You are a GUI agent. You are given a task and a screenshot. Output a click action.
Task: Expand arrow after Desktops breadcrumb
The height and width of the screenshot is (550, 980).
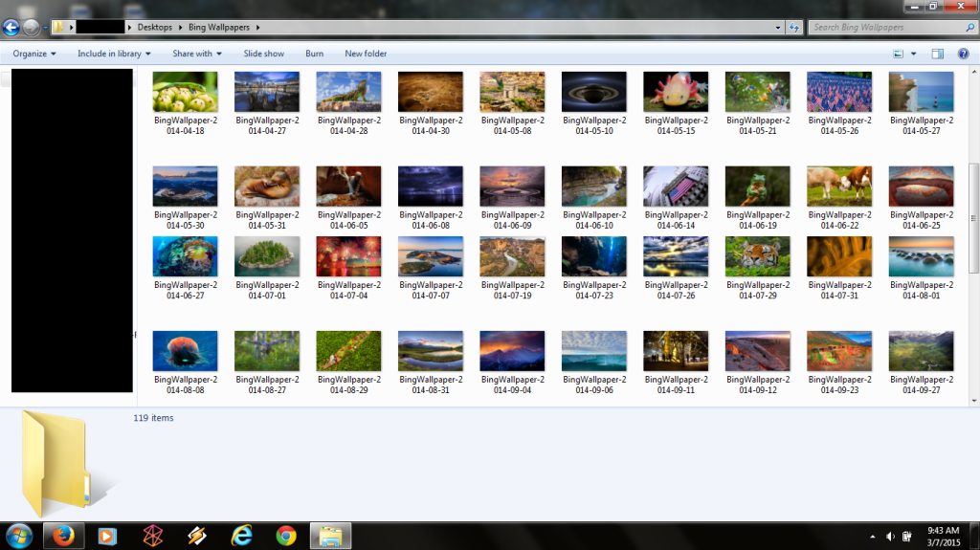coord(180,28)
